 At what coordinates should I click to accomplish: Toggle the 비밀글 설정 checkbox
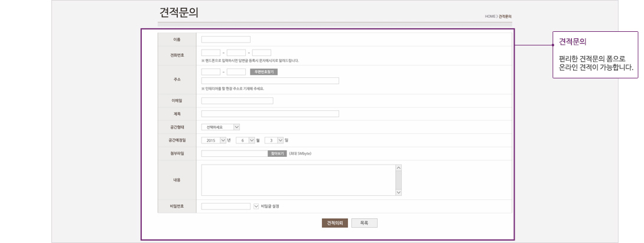[x=256, y=206]
